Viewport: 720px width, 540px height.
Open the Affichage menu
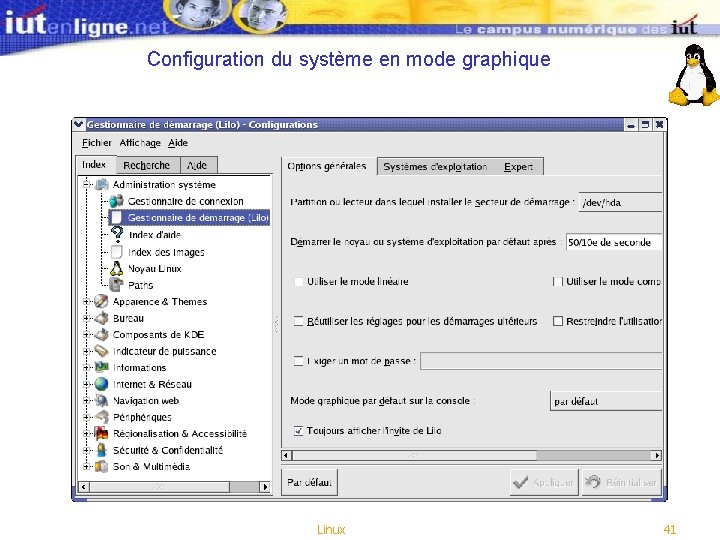[x=140, y=143]
